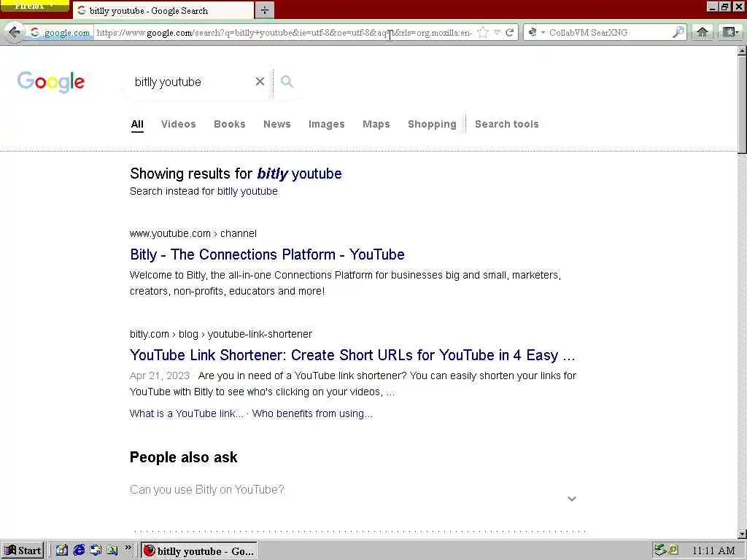Click the Firefox taskbar button

(199, 551)
